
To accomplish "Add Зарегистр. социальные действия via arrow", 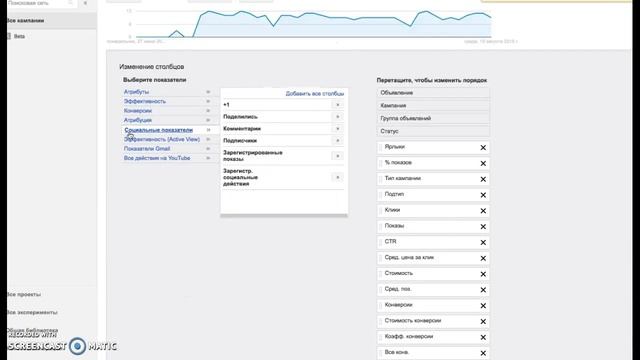I will (x=338, y=177).
